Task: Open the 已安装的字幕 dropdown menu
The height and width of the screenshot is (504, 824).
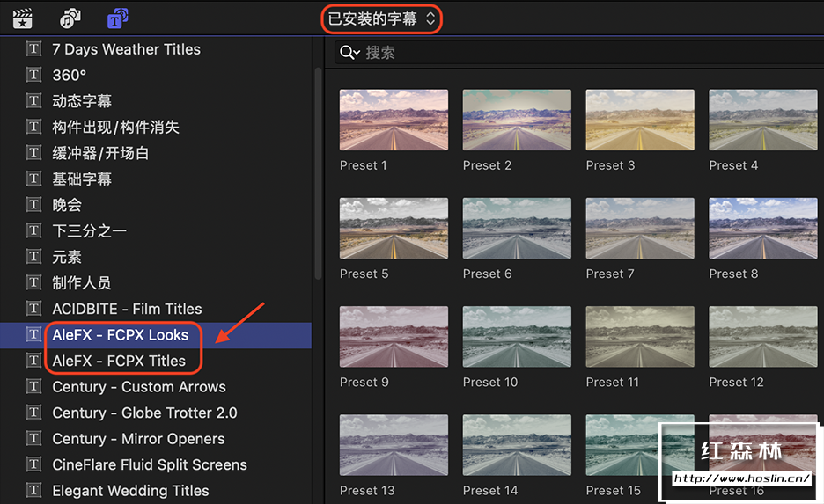Action: 381,18
